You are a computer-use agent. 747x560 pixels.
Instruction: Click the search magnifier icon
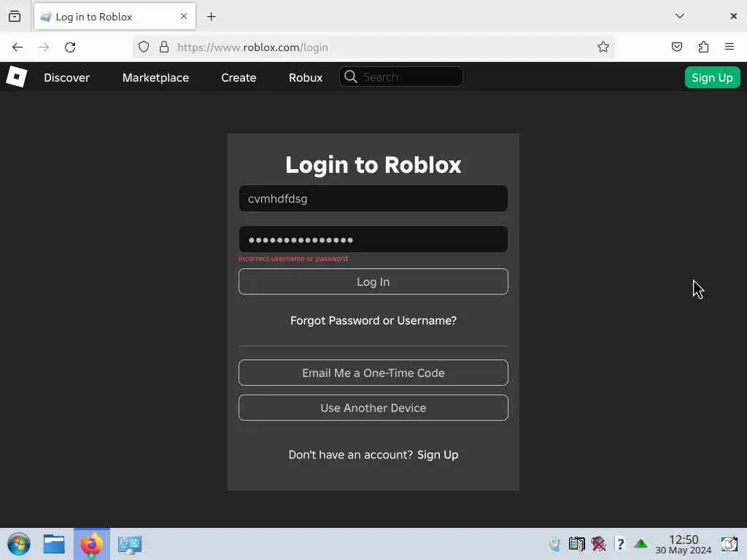pyautogui.click(x=351, y=77)
